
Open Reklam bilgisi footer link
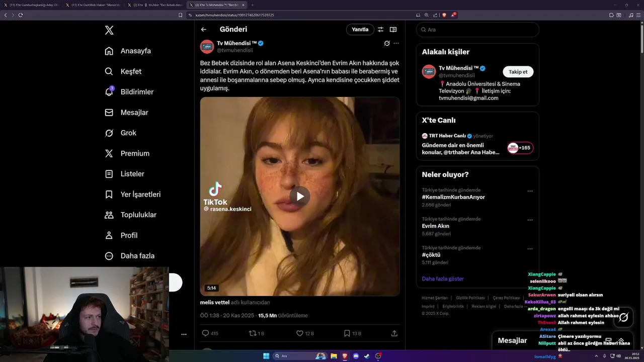click(x=484, y=306)
